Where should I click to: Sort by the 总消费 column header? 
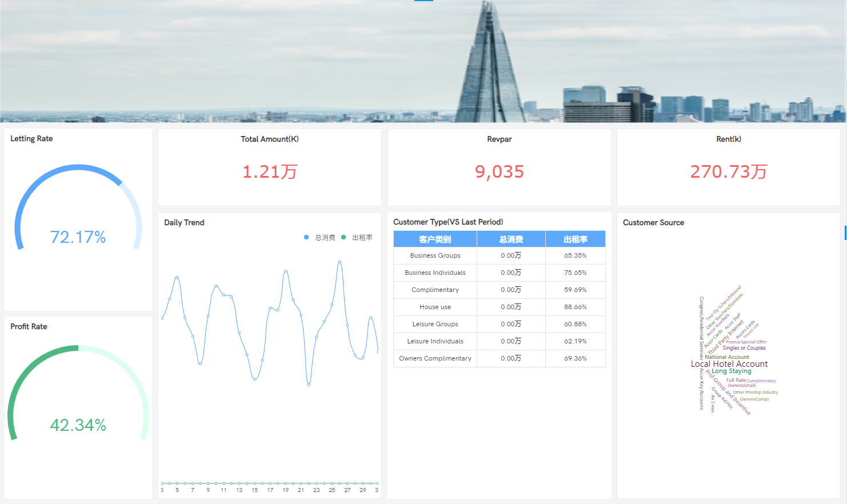pyautogui.click(x=511, y=239)
